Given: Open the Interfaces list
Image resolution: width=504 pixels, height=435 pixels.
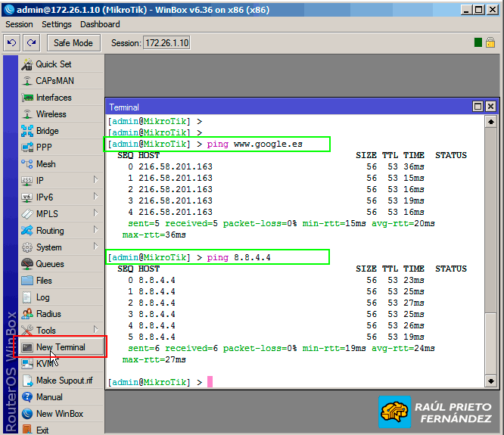Looking at the screenshot, I should point(53,98).
